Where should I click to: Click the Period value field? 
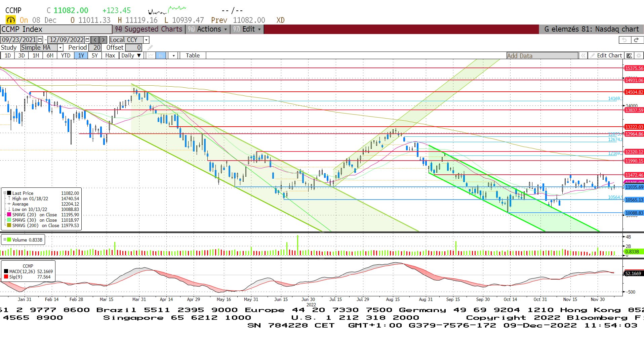pos(95,48)
